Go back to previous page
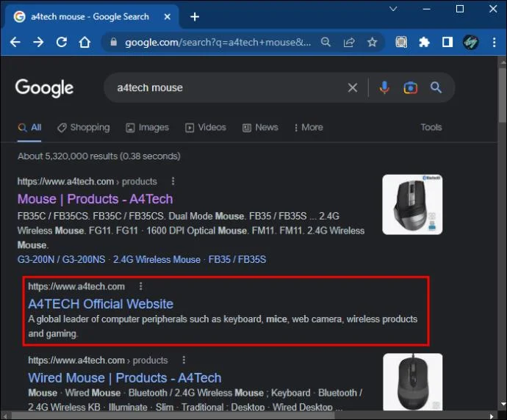This screenshot has width=507, height=420. [15, 43]
